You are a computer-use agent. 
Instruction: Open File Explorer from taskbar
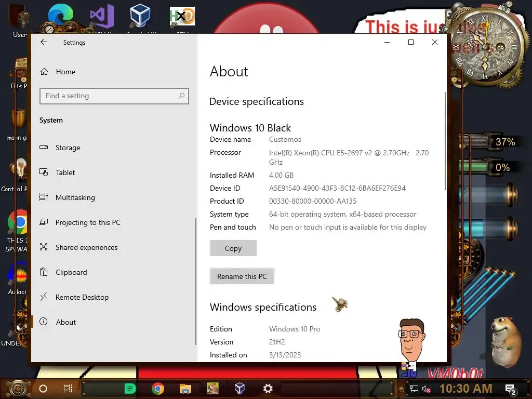(185, 389)
